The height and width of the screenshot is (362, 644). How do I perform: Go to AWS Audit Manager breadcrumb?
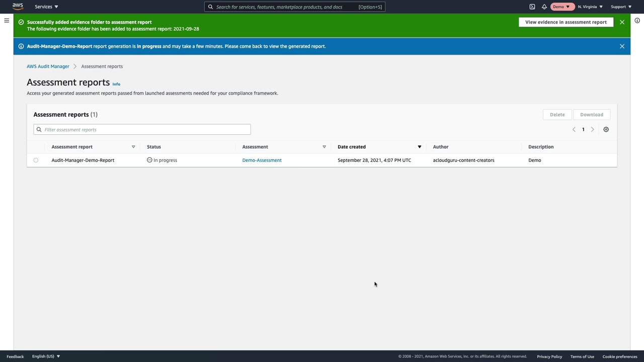(x=48, y=66)
